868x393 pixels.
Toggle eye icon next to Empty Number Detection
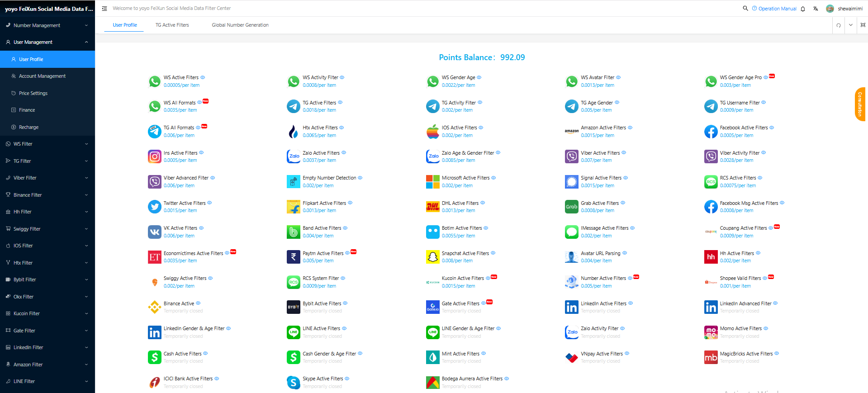360,178
